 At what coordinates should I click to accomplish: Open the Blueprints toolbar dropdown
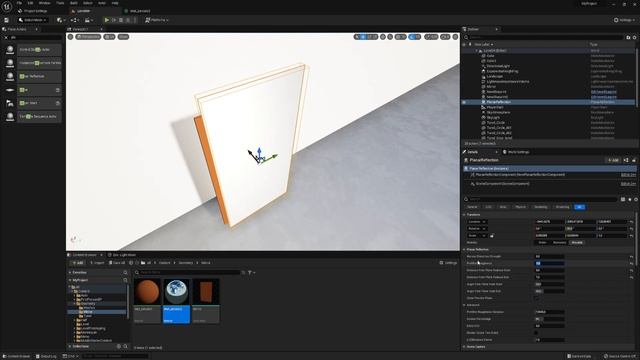tap(74, 20)
